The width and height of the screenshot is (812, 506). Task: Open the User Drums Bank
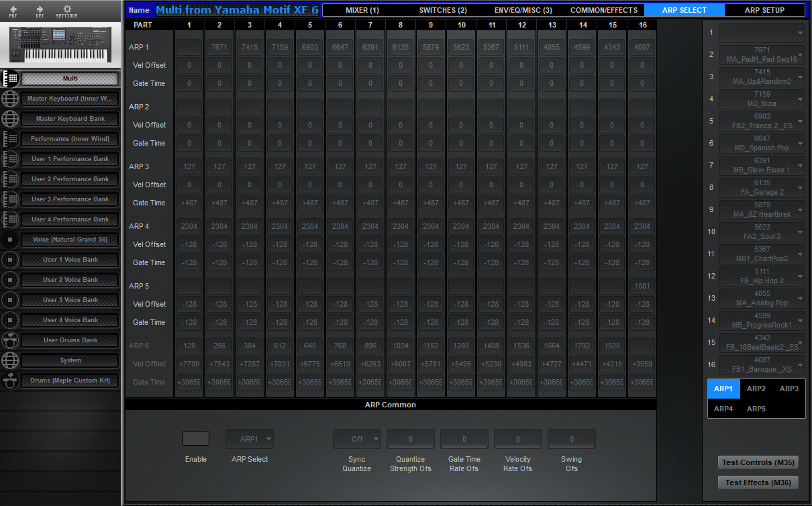pos(69,340)
